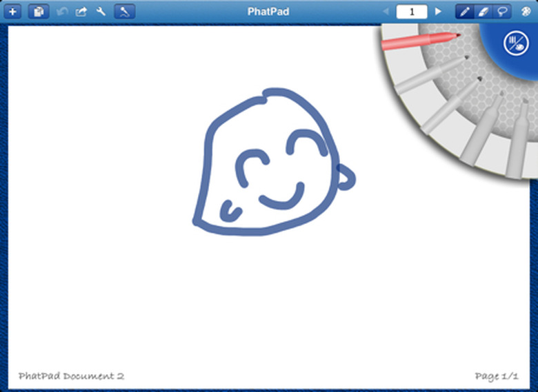Toggle the color palette wheel icon
Viewport: 538px width, 392px height.
coord(526,12)
